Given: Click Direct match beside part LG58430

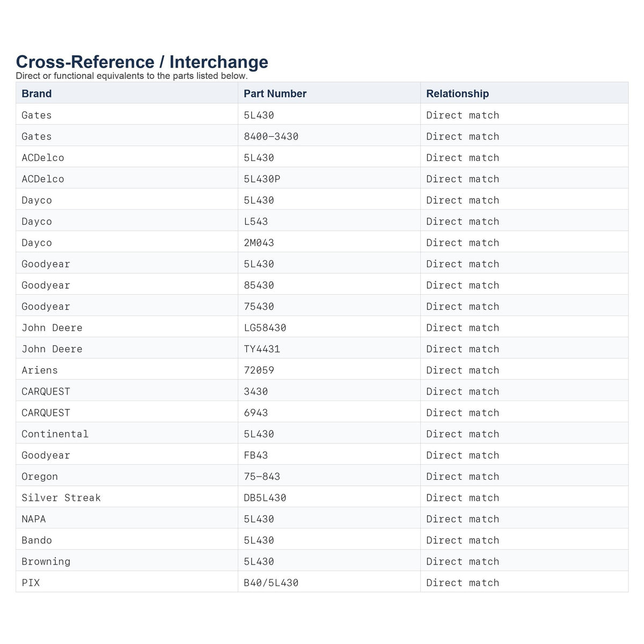Looking at the screenshot, I should [x=463, y=327].
